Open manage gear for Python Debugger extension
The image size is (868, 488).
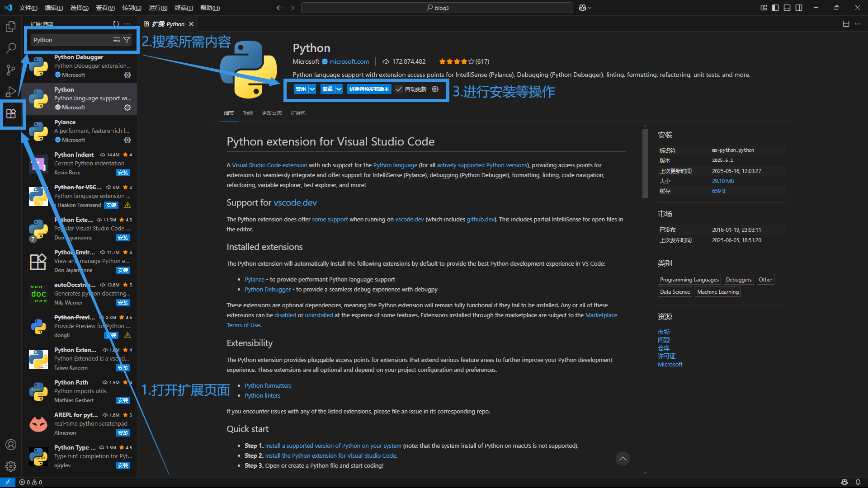point(127,75)
